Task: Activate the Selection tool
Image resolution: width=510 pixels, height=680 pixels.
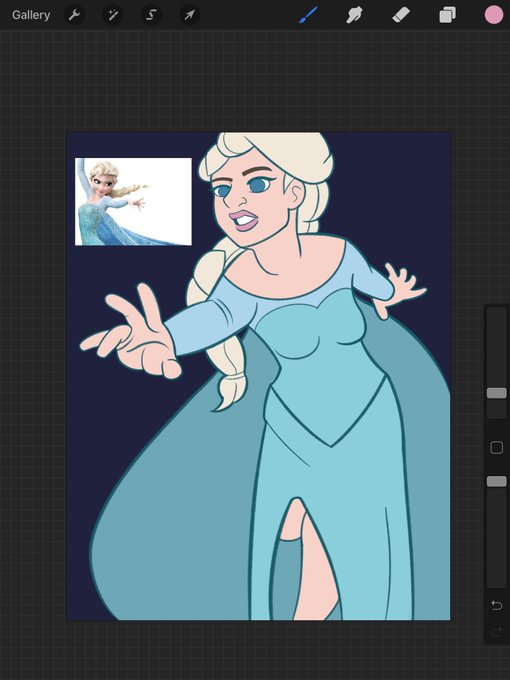Action: 151,15
